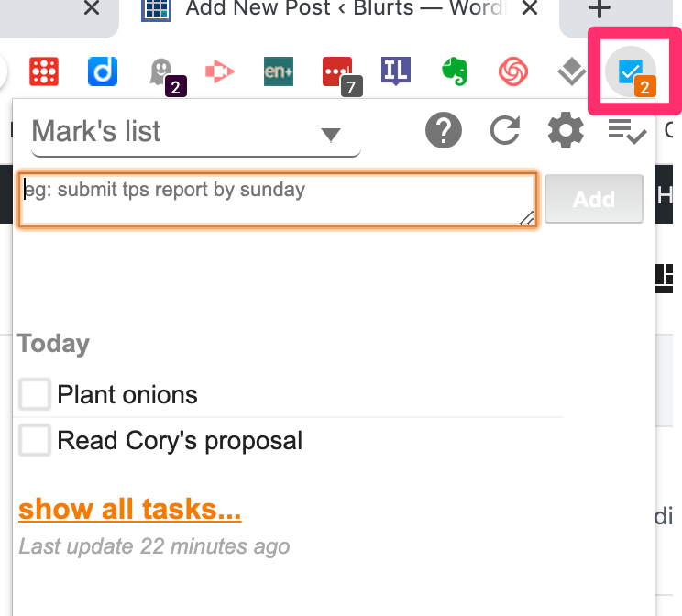Click the Plant onions task text
The image size is (682, 616).
click(x=127, y=395)
